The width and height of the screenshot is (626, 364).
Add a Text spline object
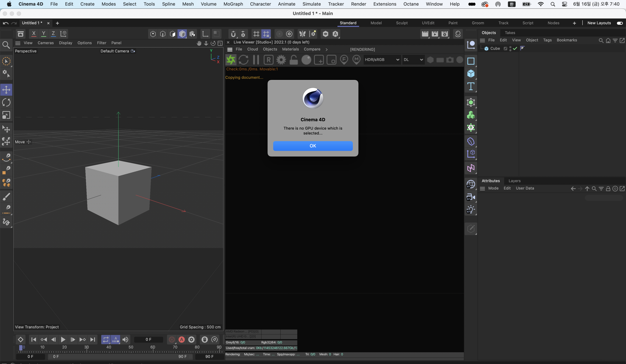click(x=471, y=87)
